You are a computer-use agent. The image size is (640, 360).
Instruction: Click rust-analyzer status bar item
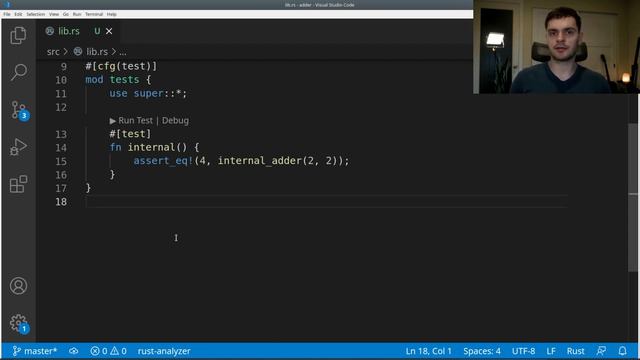pos(164,351)
